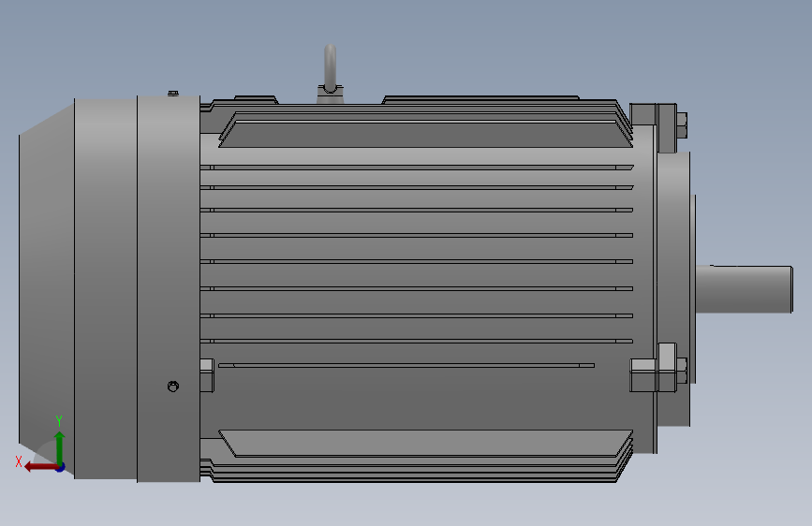Click the green Y axis arrow of the triad
This screenshot has width=812, height=526.
click(60, 447)
